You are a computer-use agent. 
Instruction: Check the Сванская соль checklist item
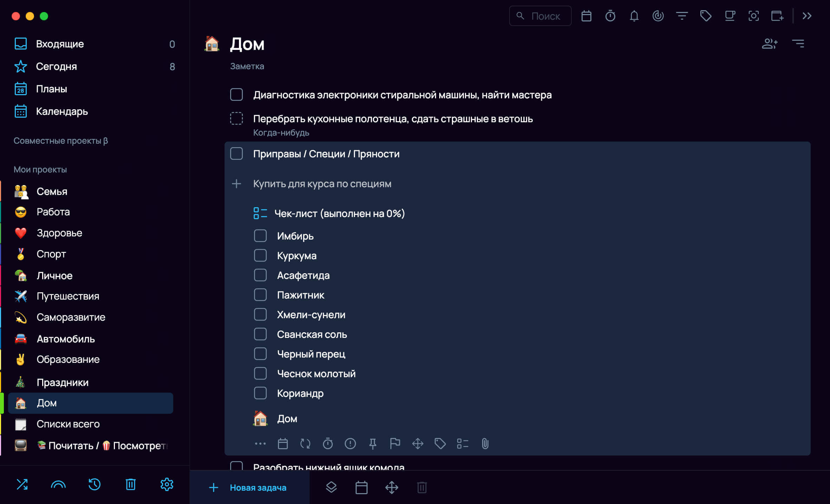click(x=260, y=334)
